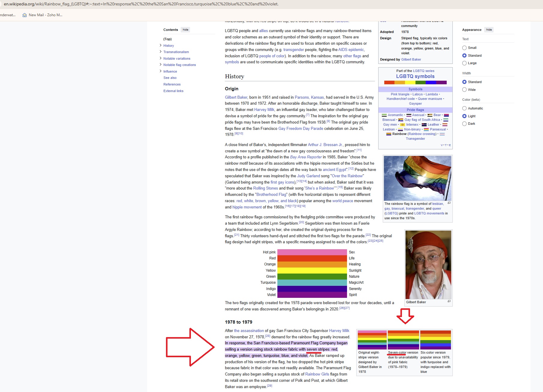
Task: Expand the History section in contents
Action: click(x=161, y=45)
